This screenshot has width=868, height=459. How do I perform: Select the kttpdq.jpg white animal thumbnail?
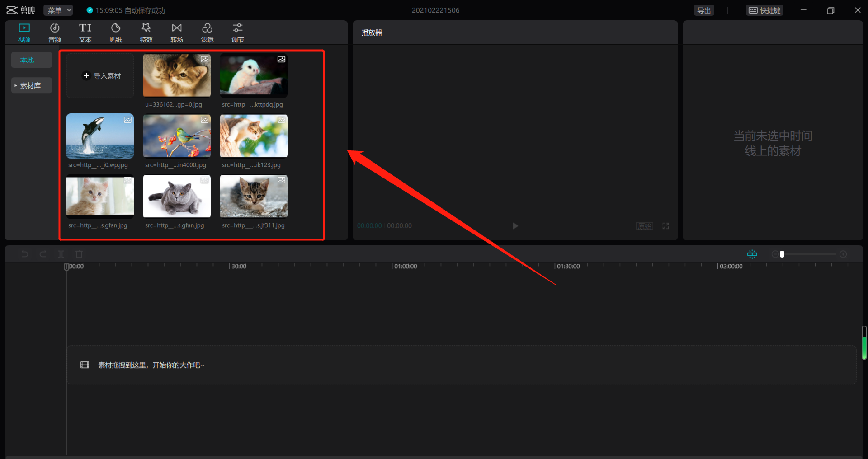point(254,75)
